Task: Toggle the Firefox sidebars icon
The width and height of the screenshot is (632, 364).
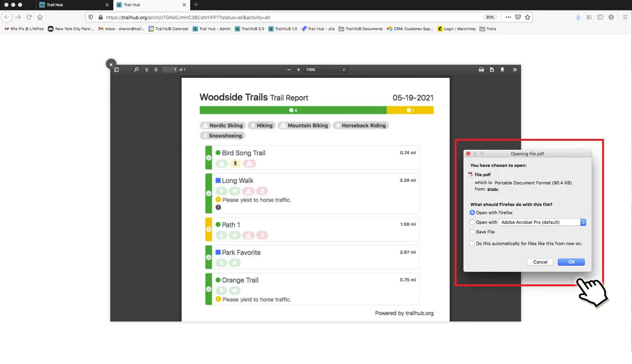Action: pyautogui.click(x=600, y=17)
